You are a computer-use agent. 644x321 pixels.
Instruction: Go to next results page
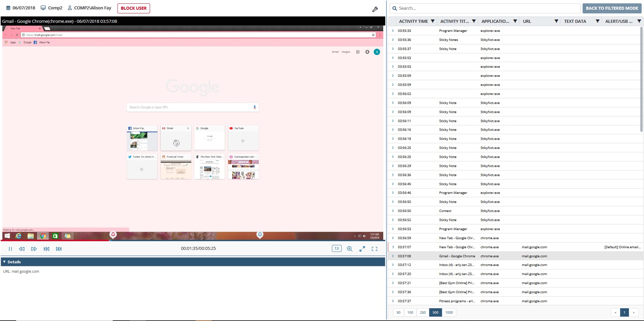click(x=634, y=312)
